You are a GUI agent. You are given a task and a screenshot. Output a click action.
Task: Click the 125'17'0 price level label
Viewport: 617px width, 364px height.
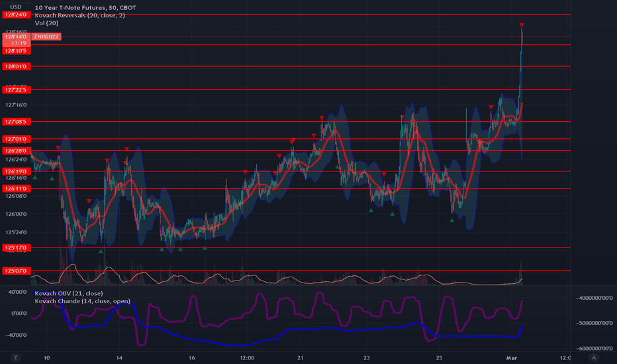[16, 248]
